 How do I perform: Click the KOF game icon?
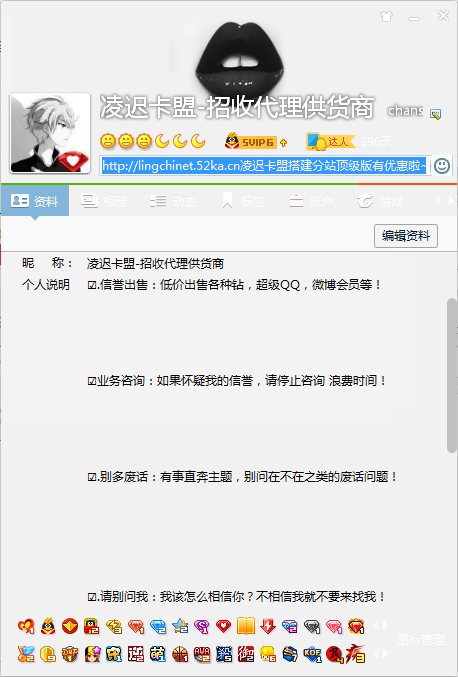(312, 654)
